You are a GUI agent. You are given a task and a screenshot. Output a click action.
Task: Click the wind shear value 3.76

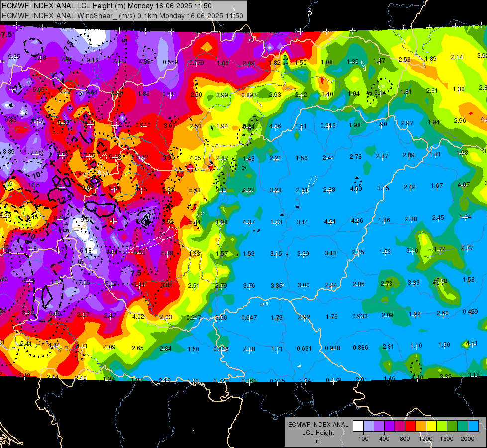point(249,285)
